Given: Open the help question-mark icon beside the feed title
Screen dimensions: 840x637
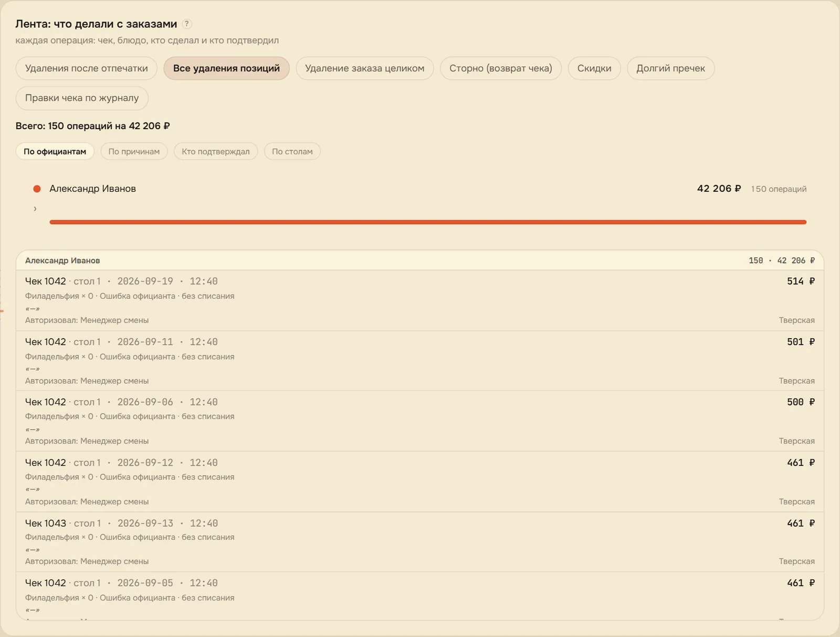Looking at the screenshot, I should [187, 24].
